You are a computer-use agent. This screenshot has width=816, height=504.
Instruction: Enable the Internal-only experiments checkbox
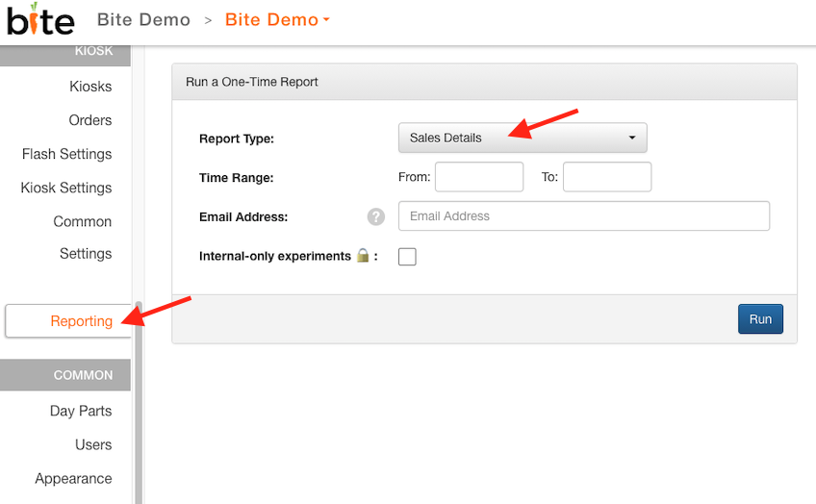(x=407, y=257)
